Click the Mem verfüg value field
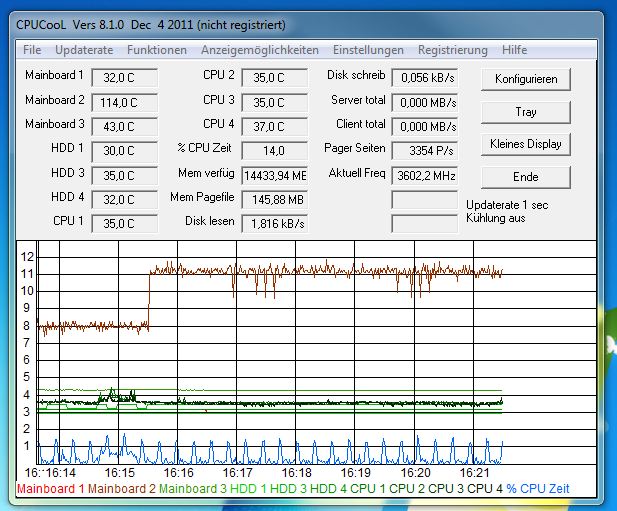The width and height of the screenshot is (617, 511). click(274, 175)
